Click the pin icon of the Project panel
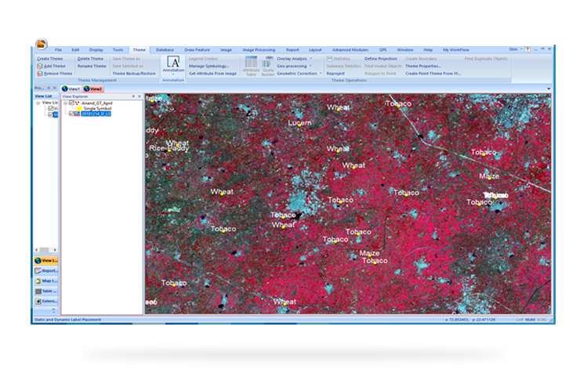This screenshot has height=392, width=587. 49,88
